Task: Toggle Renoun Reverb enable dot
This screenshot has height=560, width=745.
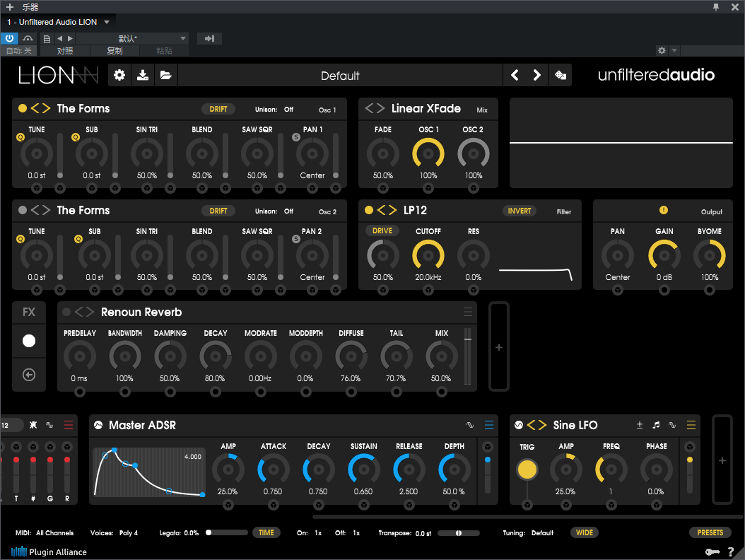Action: [x=66, y=312]
